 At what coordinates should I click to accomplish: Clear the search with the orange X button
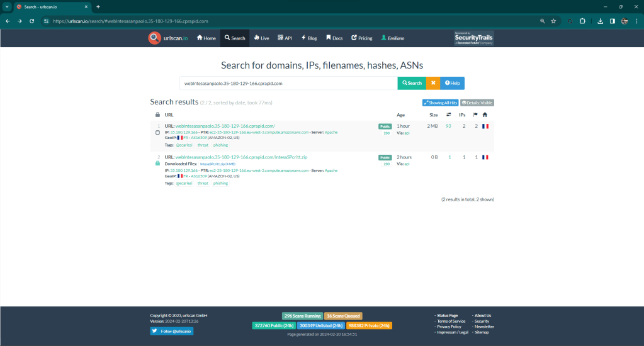tap(432, 83)
